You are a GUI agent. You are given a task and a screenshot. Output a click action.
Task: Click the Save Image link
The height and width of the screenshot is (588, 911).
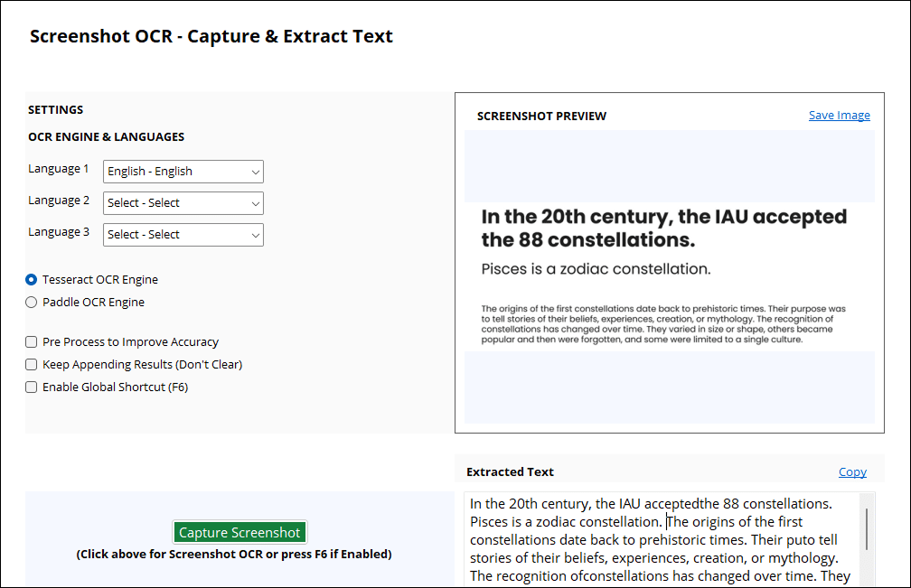839,116
